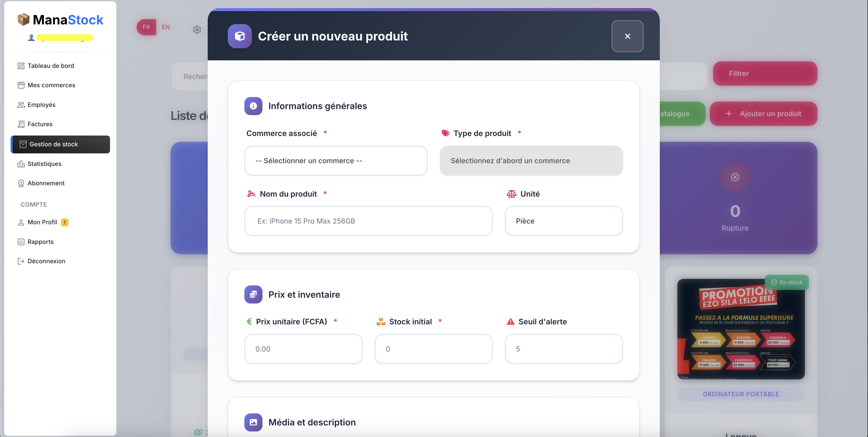
Task: Click the euro icon by Prix unitaire
Action: pyautogui.click(x=249, y=322)
